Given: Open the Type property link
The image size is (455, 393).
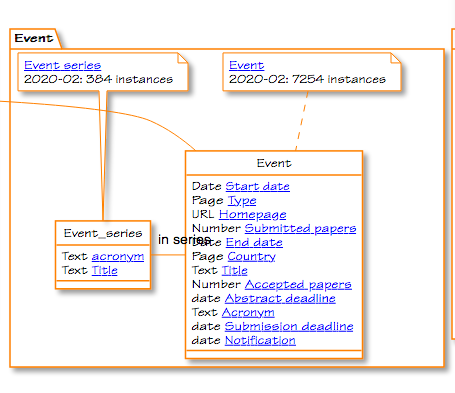Looking at the screenshot, I should pyautogui.click(x=242, y=200).
